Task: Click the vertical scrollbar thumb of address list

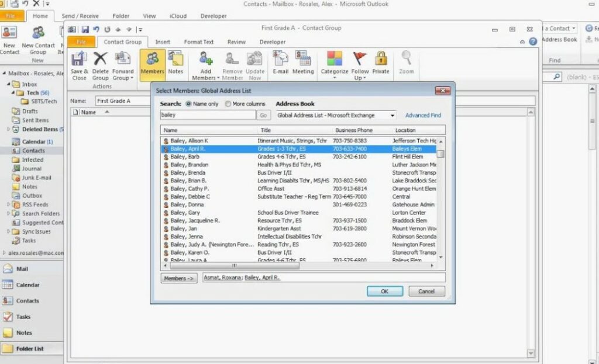Action: click(440, 154)
